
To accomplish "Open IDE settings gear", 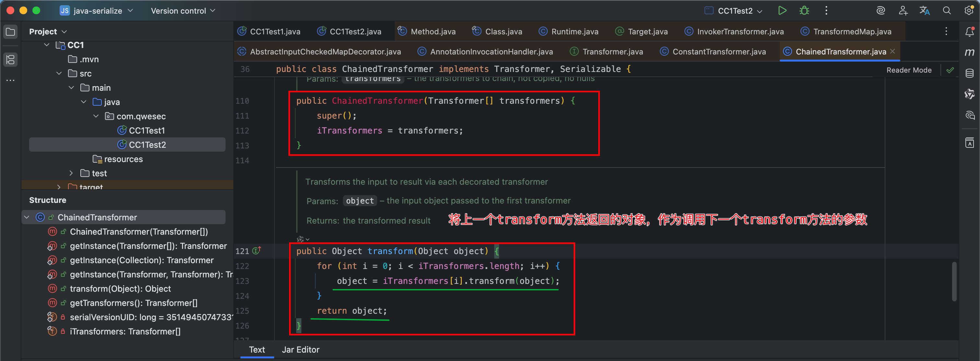I will click(x=969, y=11).
